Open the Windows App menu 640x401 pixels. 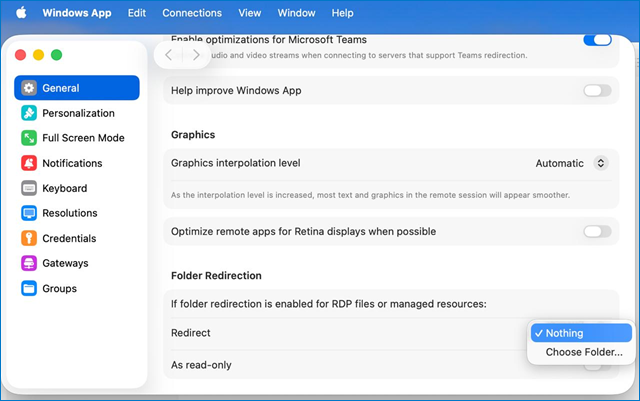77,13
